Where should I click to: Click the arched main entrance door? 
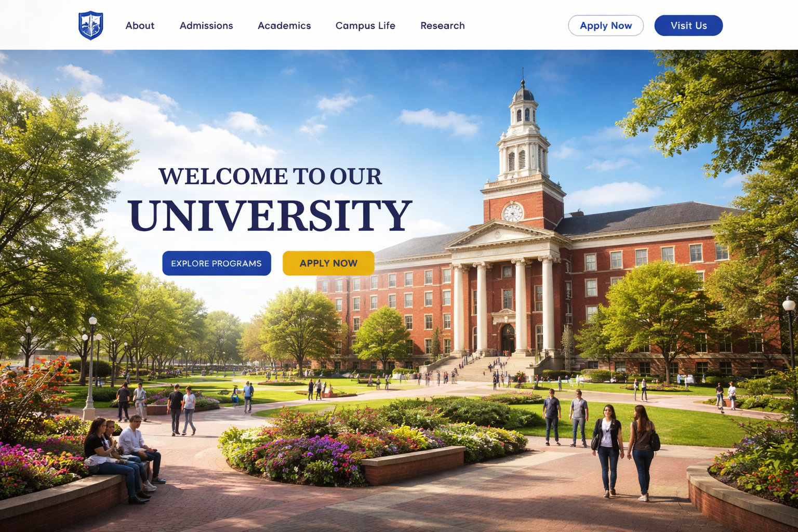(507, 339)
